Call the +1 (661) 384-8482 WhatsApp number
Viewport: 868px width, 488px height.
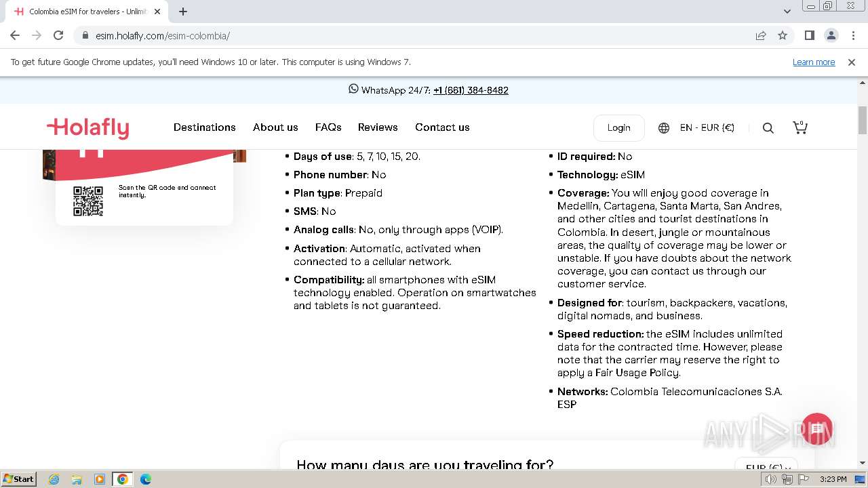click(x=471, y=90)
